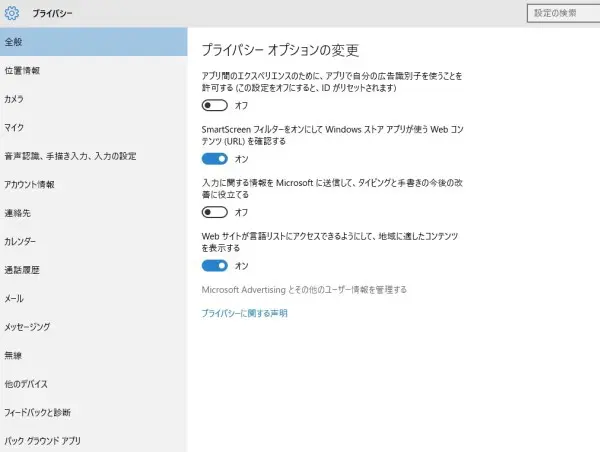
Task: Click the 設定の検索 search box
Action: pyautogui.click(x=563, y=13)
